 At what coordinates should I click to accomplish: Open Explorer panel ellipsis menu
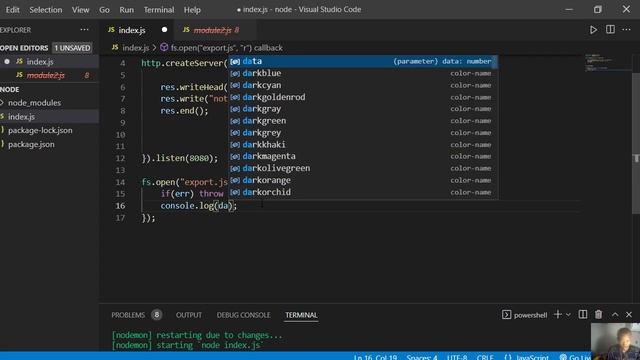(84, 30)
